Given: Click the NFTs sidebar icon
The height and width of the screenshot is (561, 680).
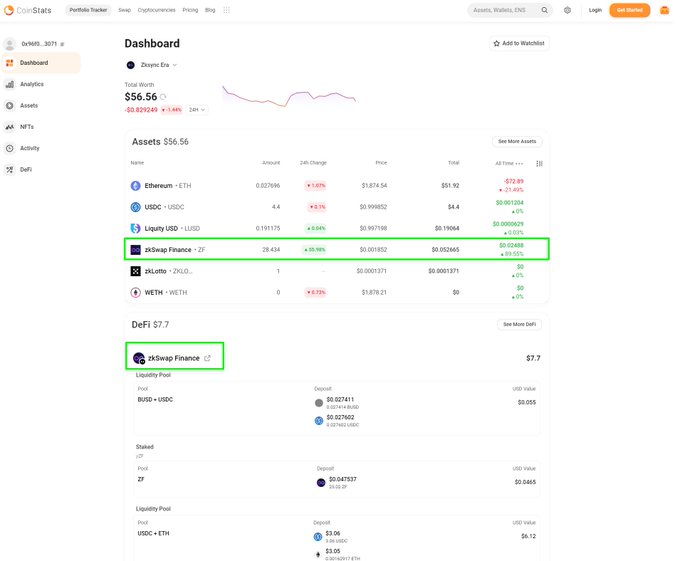Looking at the screenshot, I should (10, 127).
